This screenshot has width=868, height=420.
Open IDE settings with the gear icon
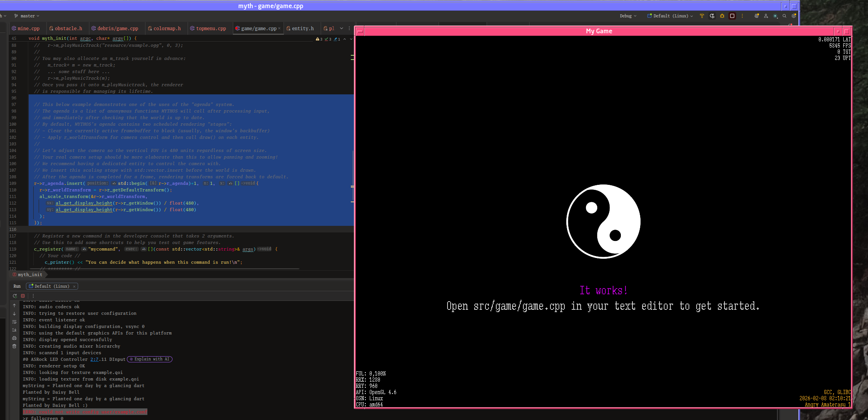[x=794, y=16]
